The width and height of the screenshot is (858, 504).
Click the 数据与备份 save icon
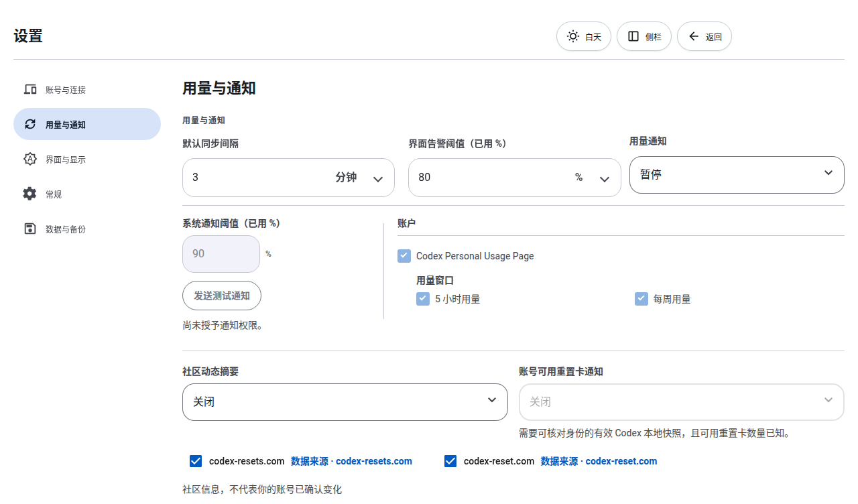pyautogui.click(x=29, y=229)
